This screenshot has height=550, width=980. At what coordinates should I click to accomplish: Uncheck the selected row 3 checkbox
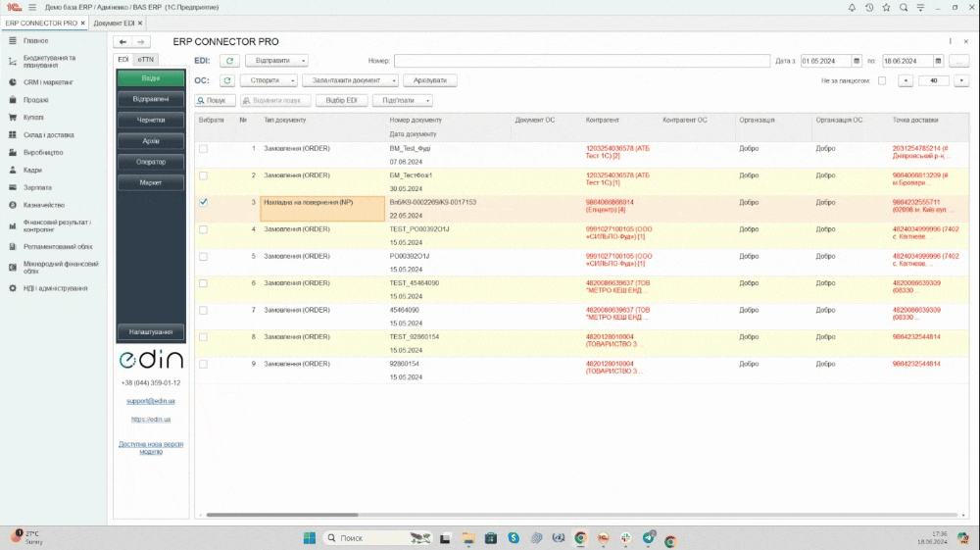click(204, 202)
